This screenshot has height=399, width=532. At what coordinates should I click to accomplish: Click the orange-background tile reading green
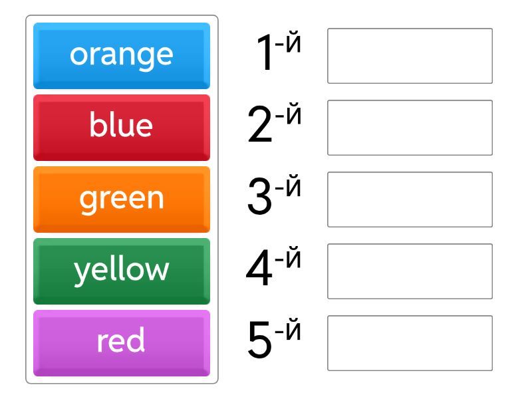121,199
